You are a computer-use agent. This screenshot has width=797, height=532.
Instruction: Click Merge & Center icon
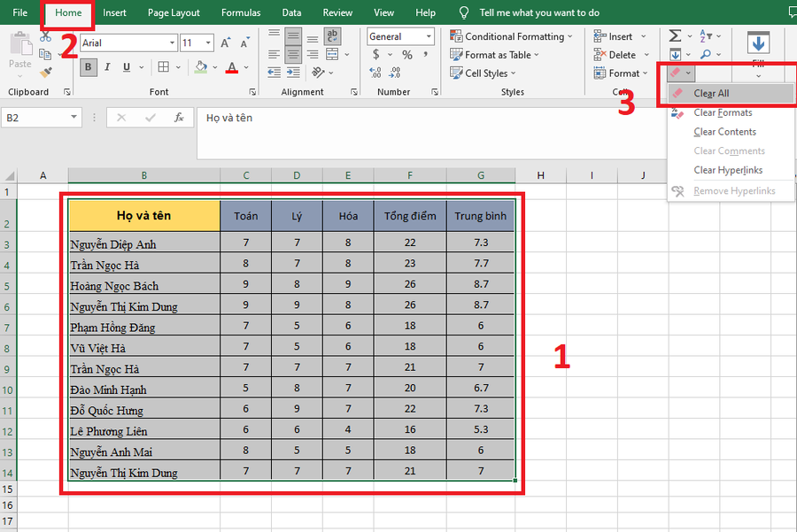tap(332, 54)
